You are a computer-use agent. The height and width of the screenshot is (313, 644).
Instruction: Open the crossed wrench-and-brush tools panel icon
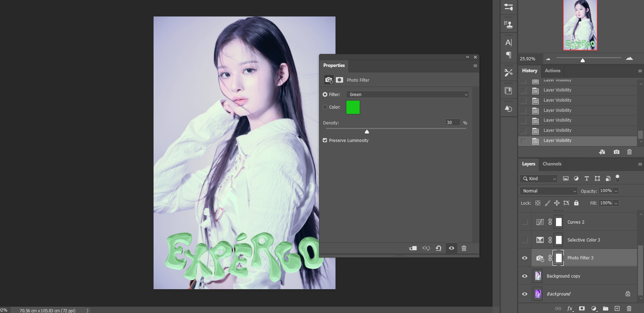coord(508,73)
